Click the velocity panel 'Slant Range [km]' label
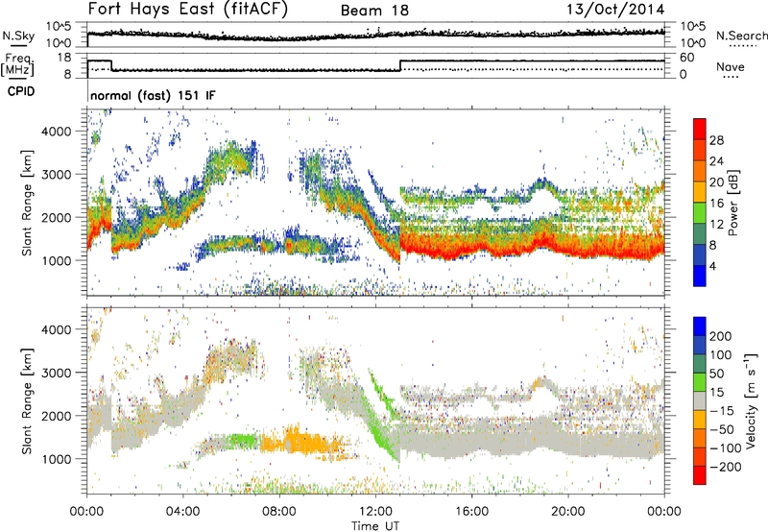Viewport: 768px width, 532px height. tap(27, 401)
